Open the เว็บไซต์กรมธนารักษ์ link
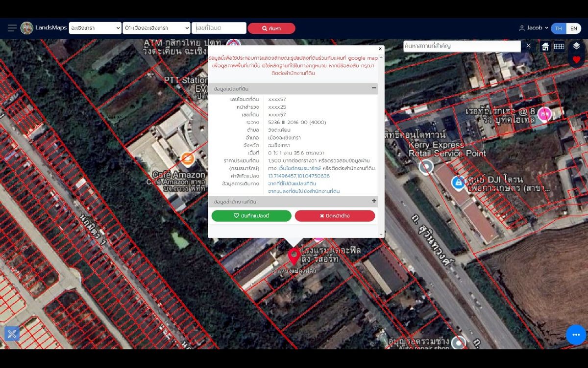588x368 pixels. tap(300, 168)
